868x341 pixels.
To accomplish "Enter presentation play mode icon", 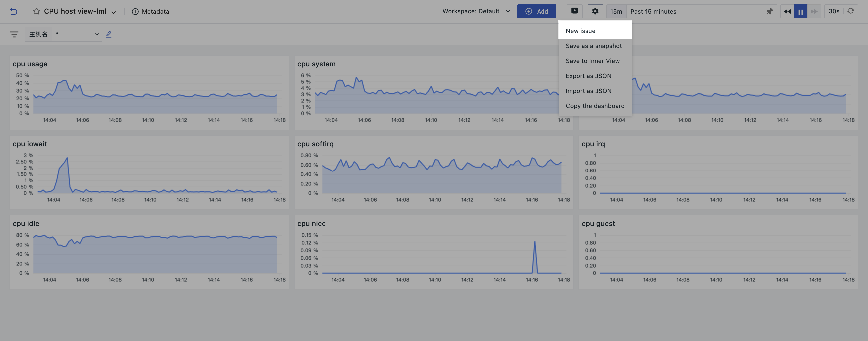I will 574,11.
